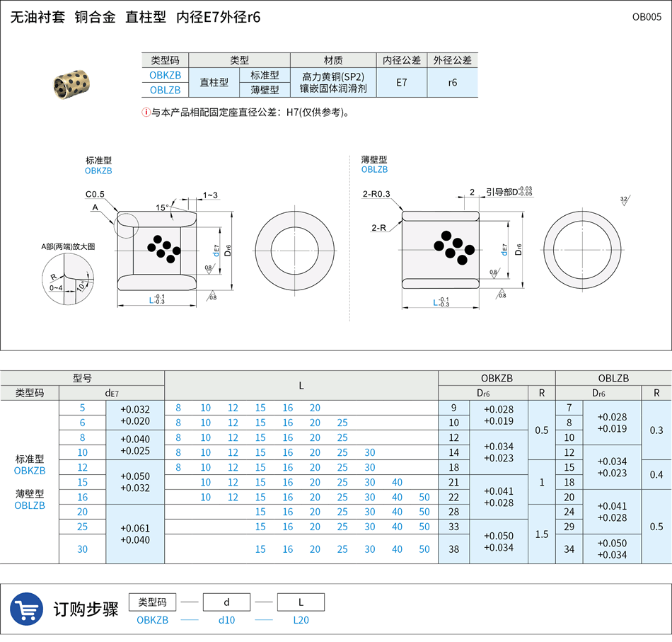This screenshot has height=642, width=672.
Task: Click the +0.040 +0.025 tolerance cell
Action: [135, 445]
